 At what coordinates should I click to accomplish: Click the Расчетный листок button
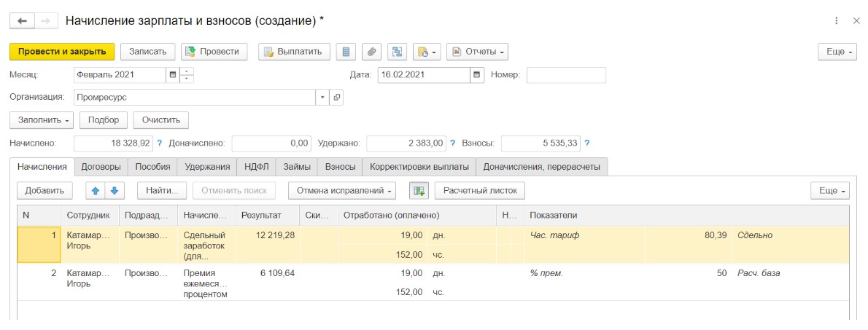(479, 190)
